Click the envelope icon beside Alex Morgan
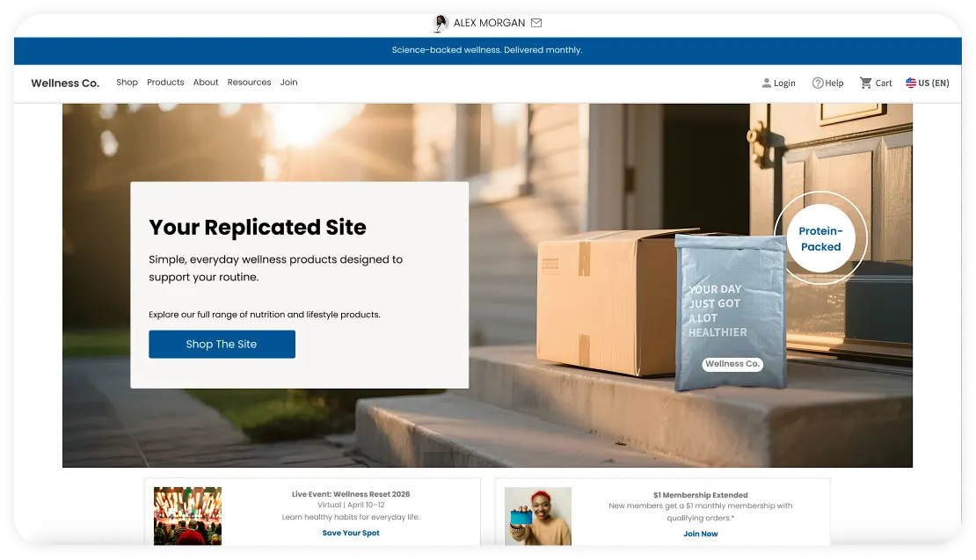Viewport: 976px width, 560px height. click(x=536, y=23)
